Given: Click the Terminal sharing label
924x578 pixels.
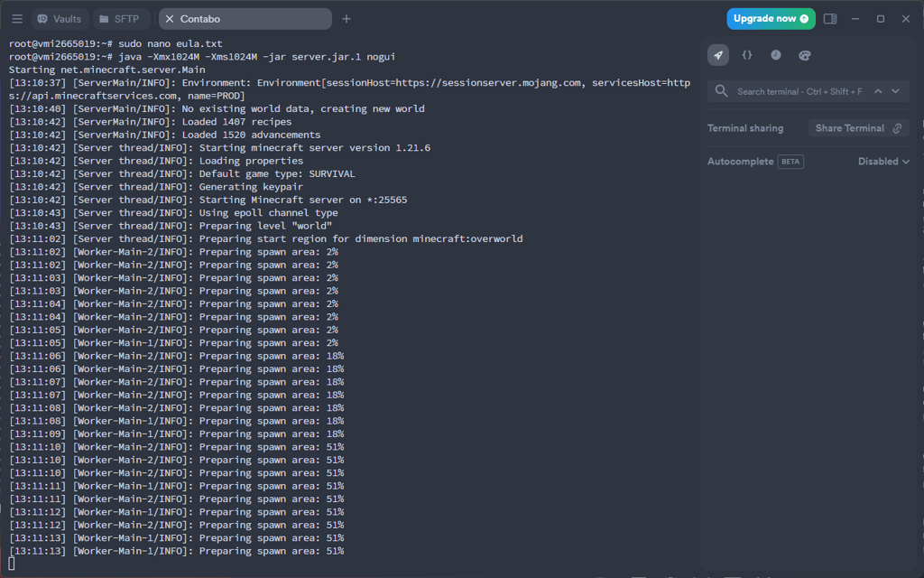Looking at the screenshot, I should coord(744,128).
